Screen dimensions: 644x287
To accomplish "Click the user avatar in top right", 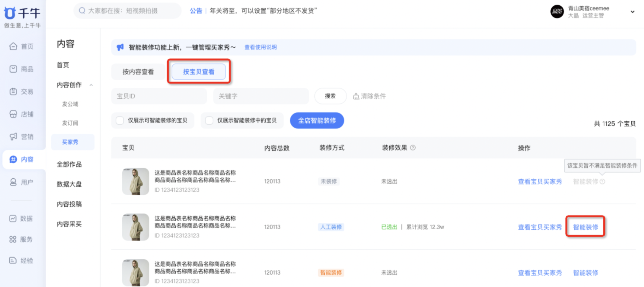I will (x=557, y=12).
